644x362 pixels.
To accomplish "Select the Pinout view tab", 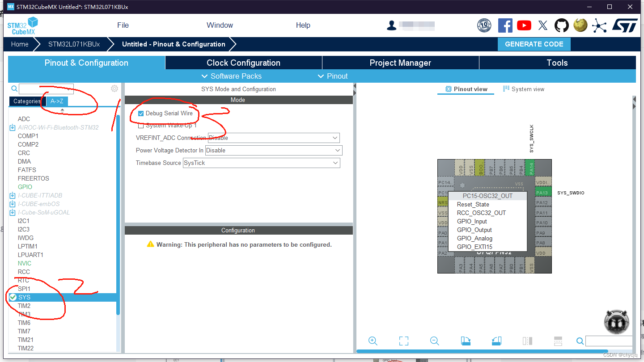I will pos(466,89).
